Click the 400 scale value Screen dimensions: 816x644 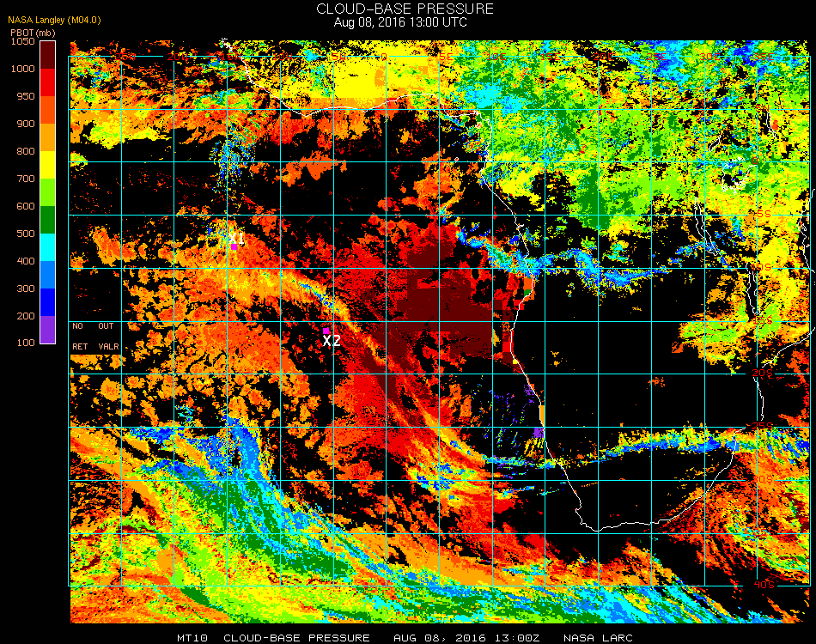pyautogui.click(x=26, y=261)
